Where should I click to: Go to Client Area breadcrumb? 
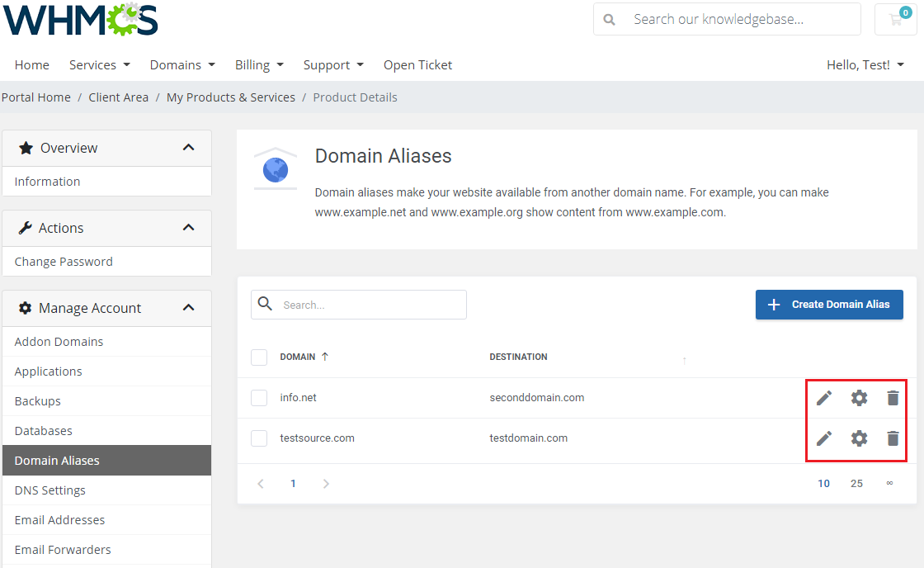[119, 97]
